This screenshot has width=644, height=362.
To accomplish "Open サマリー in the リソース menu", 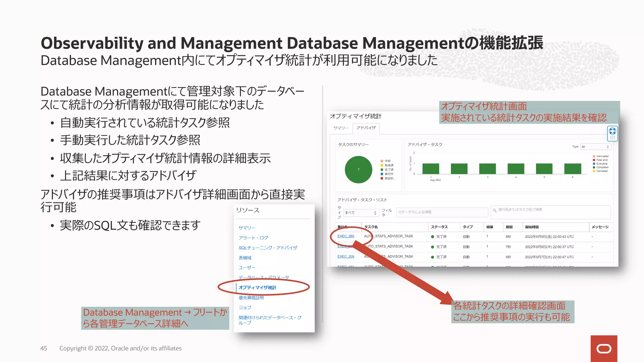I will (247, 228).
